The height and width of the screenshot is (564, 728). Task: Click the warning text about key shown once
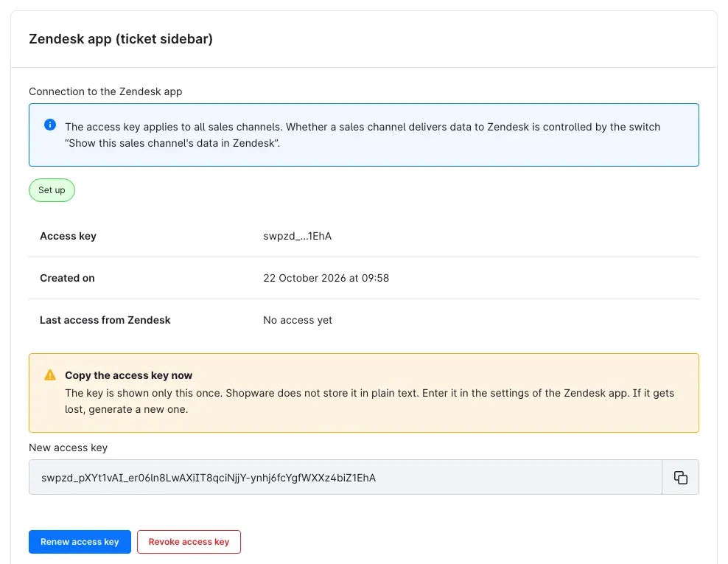[370, 401]
